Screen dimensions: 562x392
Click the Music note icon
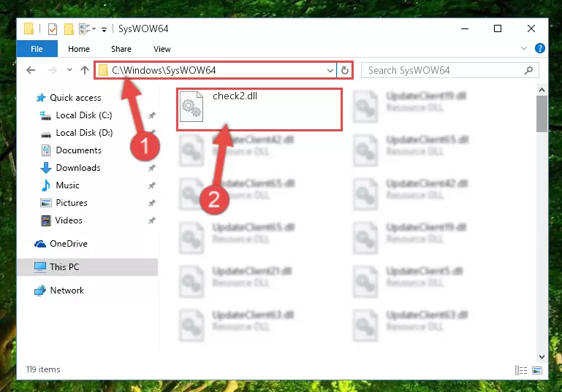(x=45, y=185)
